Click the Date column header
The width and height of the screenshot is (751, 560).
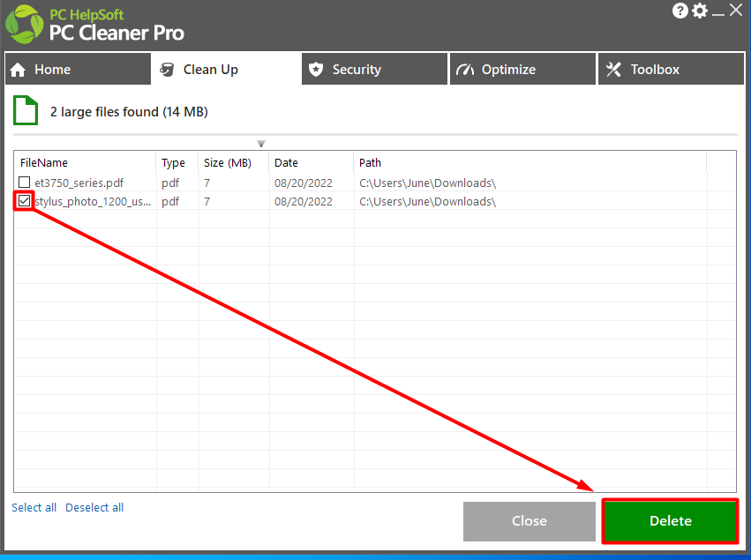286,162
